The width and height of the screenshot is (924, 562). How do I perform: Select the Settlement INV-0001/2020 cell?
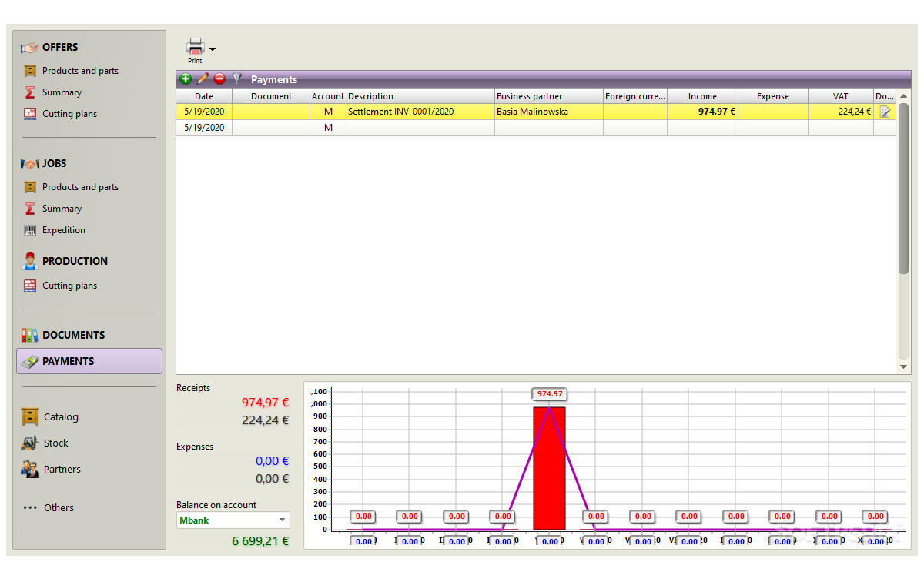pyautogui.click(x=420, y=112)
